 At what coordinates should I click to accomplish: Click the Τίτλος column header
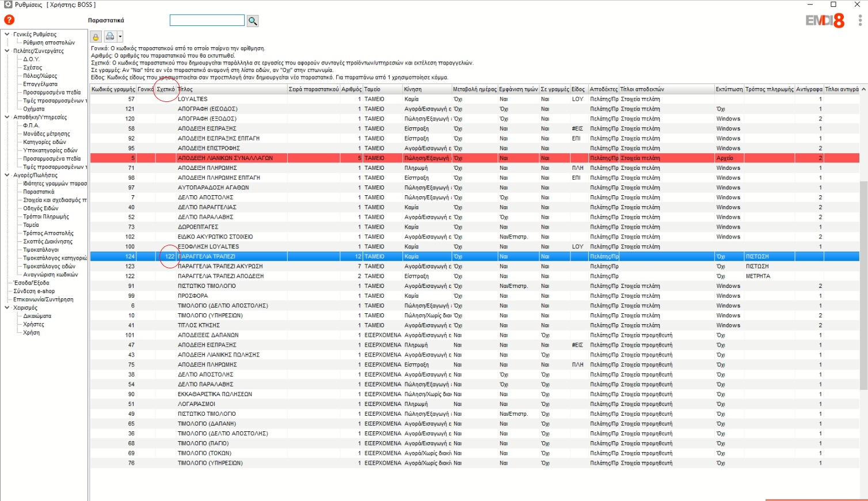tap(232, 89)
